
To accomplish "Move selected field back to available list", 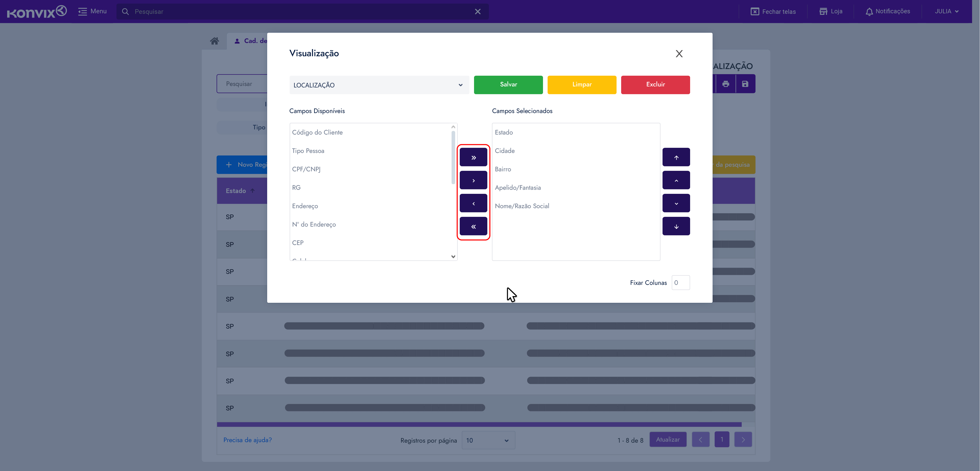I will 473,203.
